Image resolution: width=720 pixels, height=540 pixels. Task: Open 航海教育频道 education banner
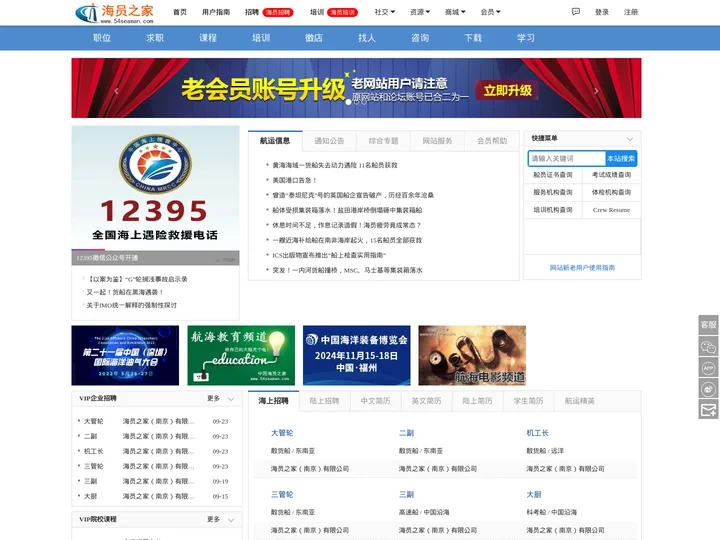[x=241, y=355]
